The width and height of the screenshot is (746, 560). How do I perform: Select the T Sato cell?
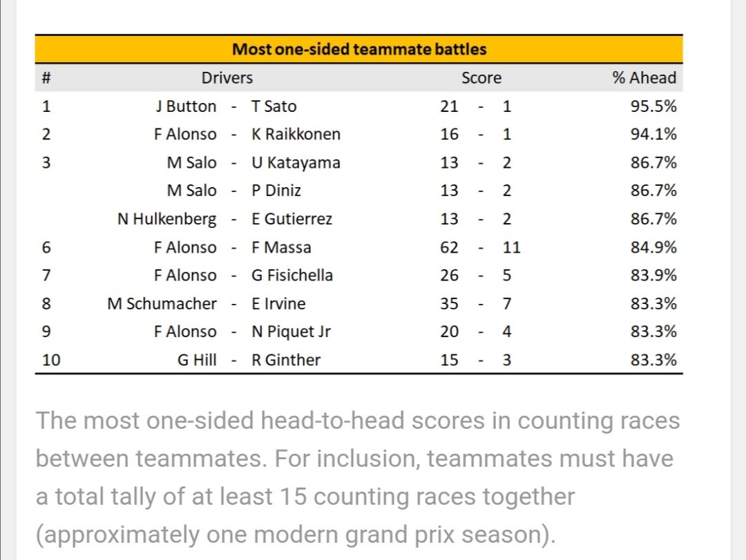pos(274,106)
